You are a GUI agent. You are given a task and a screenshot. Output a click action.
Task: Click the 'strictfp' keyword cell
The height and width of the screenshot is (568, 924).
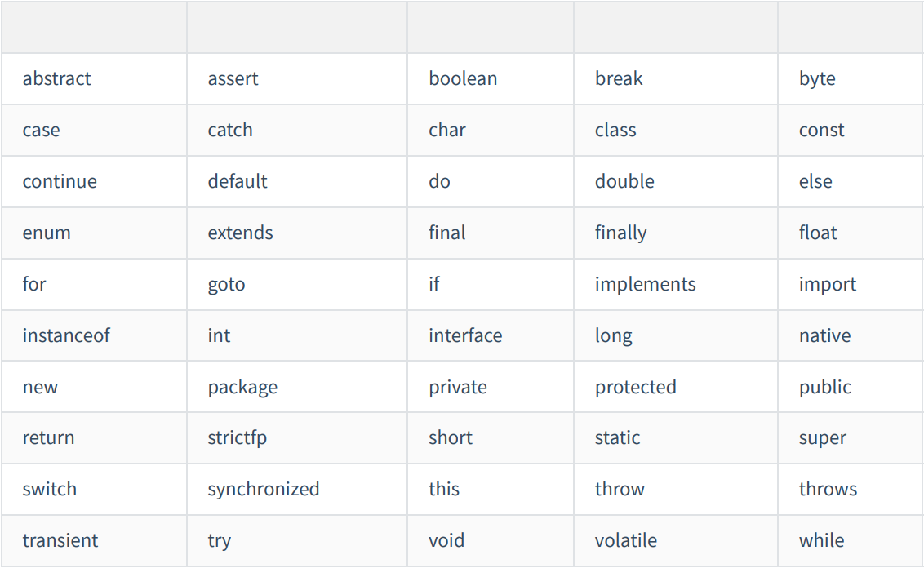[x=237, y=437]
